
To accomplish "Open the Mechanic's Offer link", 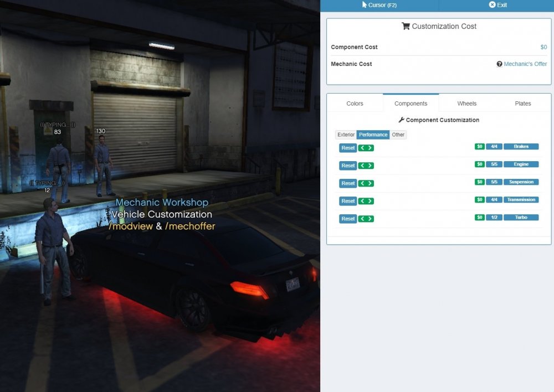I will coord(525,64).
